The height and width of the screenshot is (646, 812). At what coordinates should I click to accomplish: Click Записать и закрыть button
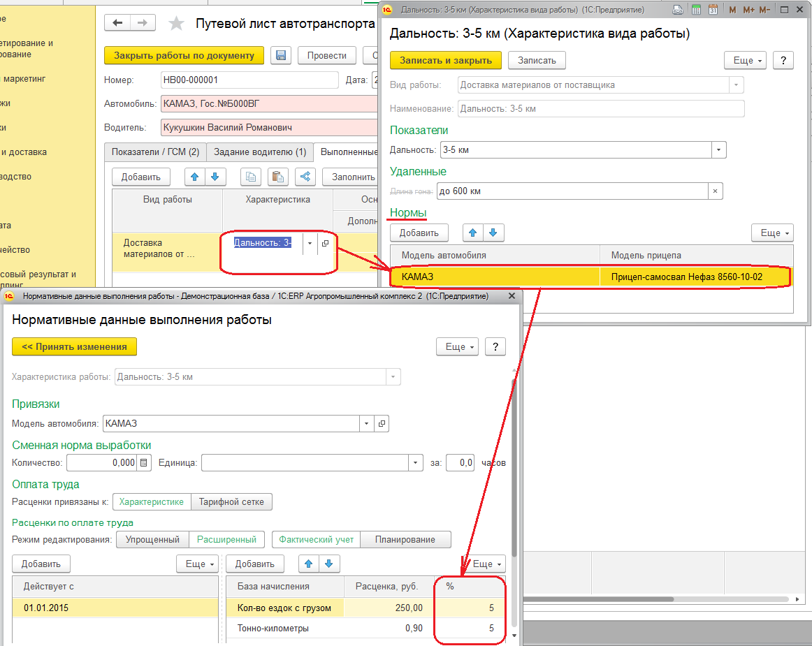[x=446, y=61]
